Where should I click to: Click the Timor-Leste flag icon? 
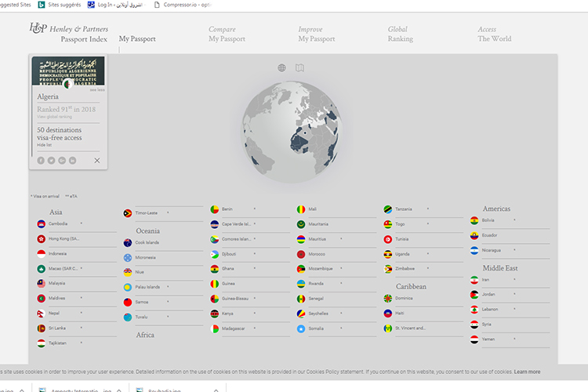(128, 213)
